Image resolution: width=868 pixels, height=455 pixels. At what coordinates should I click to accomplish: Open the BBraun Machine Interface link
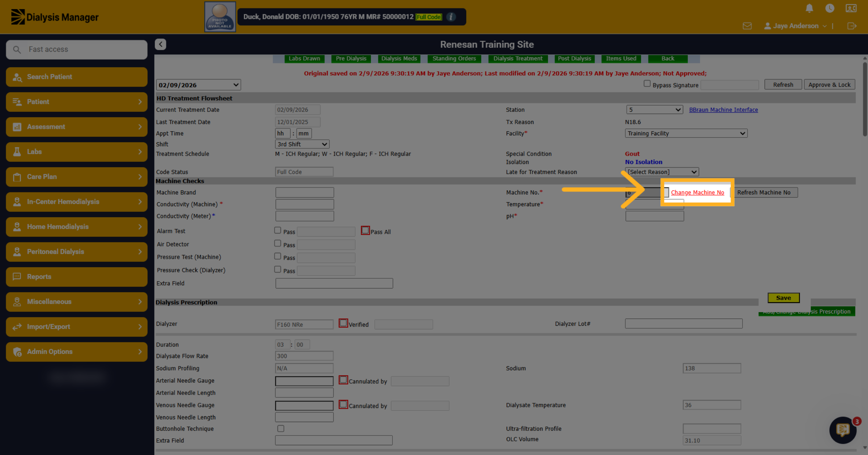tap(723, 110)
